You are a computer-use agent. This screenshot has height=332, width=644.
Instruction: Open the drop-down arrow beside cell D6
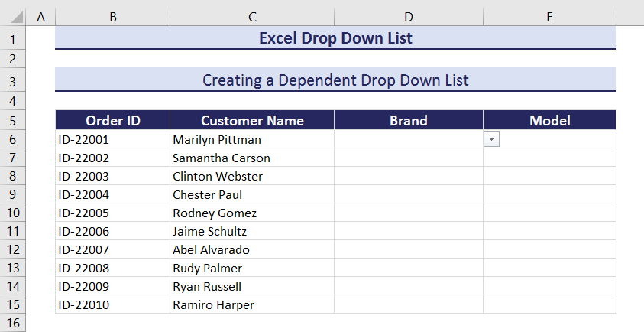click(492, 139)
